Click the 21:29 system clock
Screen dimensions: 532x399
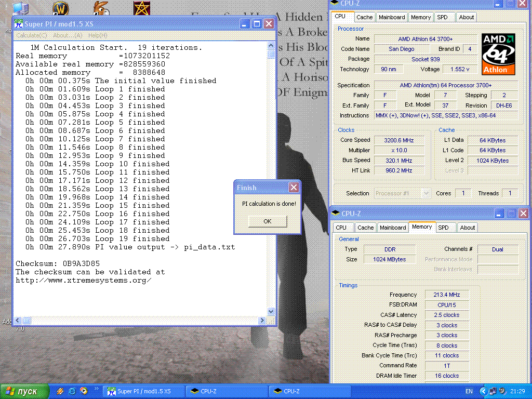click(517, 391)
